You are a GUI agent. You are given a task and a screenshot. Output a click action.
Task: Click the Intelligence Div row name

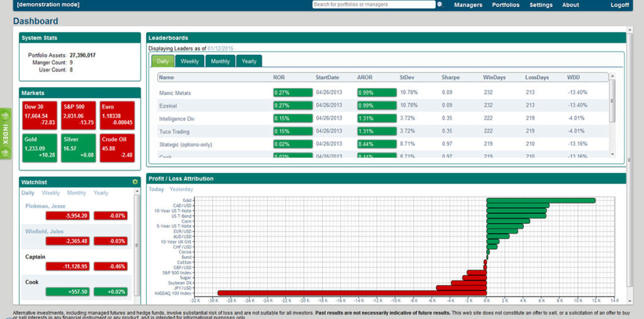point(177,119)
